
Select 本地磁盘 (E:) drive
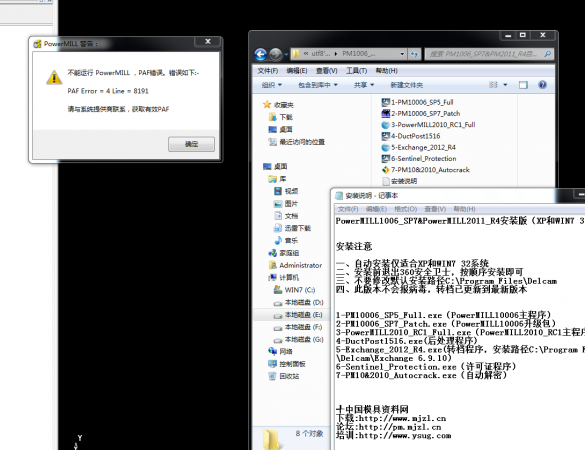pyautogui.click(x=298, y=315)
